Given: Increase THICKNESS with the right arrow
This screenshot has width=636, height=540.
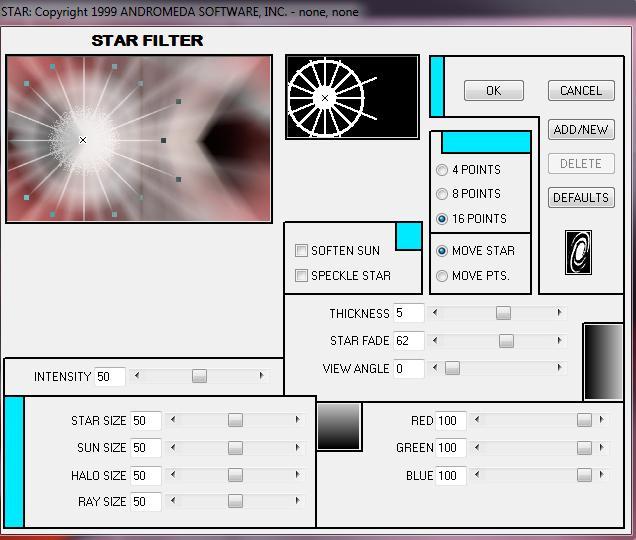Looking at the screenshot, I should tap(559, 312).
